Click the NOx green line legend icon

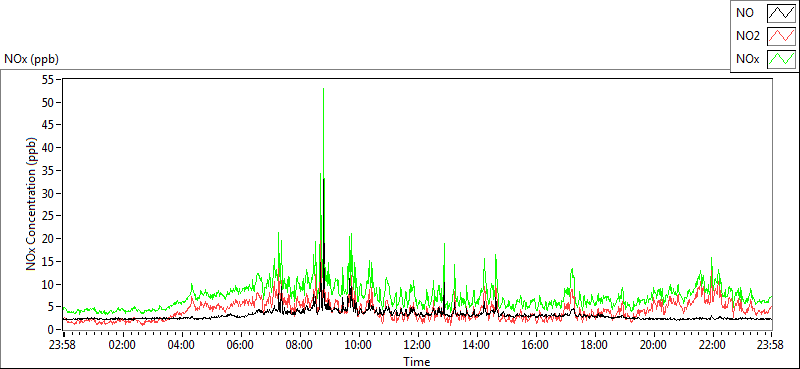click(x=781, y=59)
